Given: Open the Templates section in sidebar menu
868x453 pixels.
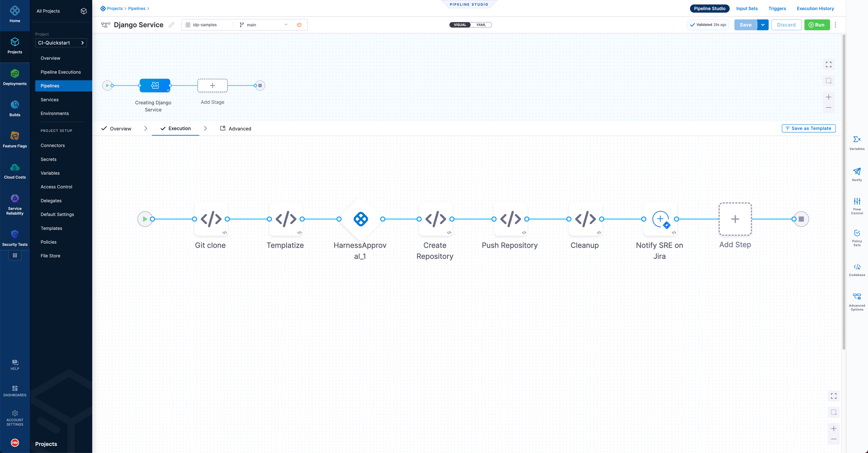Looking at the screenshot, I should (x=51, y=228).
